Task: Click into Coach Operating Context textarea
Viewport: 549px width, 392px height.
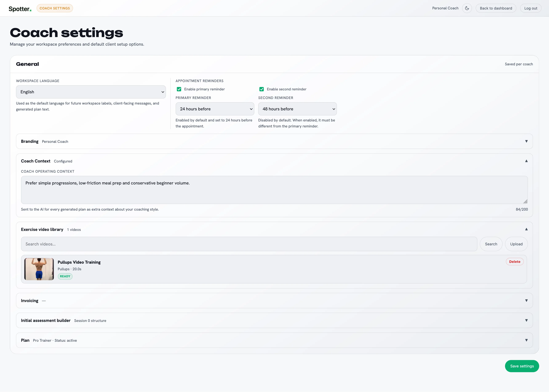Action: click(274, 190)
